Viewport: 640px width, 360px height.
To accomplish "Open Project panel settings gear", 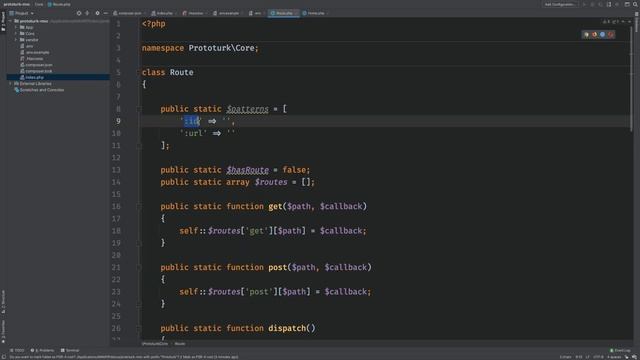I will [97, 13].
